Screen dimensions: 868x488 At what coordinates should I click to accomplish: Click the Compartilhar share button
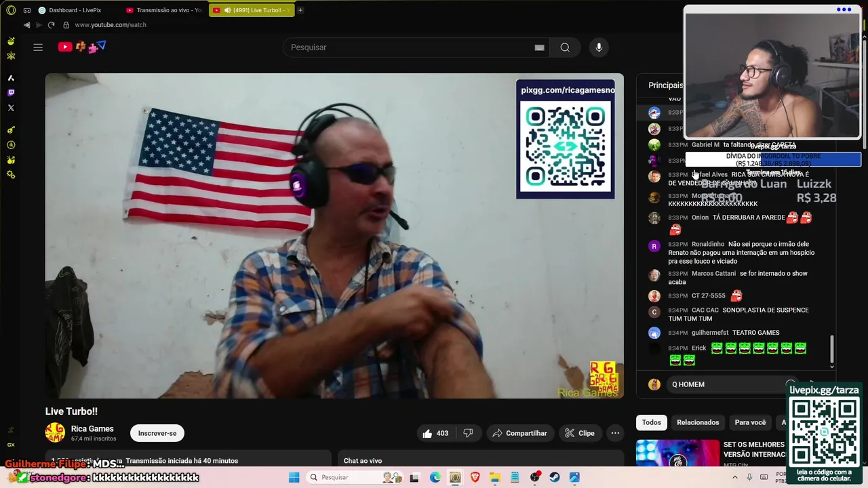[x=519, y=433]
